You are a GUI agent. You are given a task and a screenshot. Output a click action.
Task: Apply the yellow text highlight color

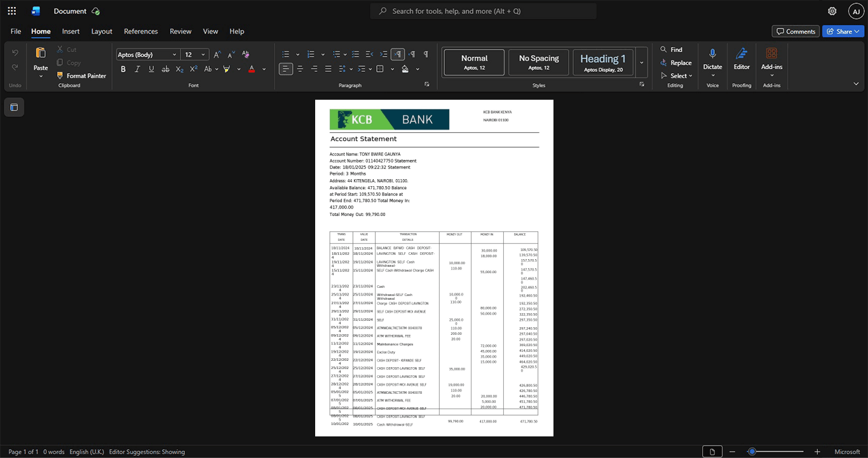click(226, 69)
